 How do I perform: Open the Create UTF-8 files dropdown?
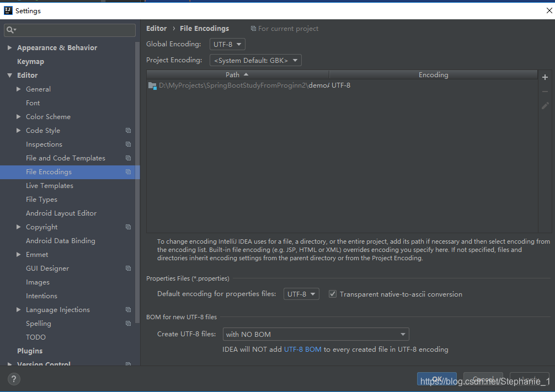[x=316, y=334]
